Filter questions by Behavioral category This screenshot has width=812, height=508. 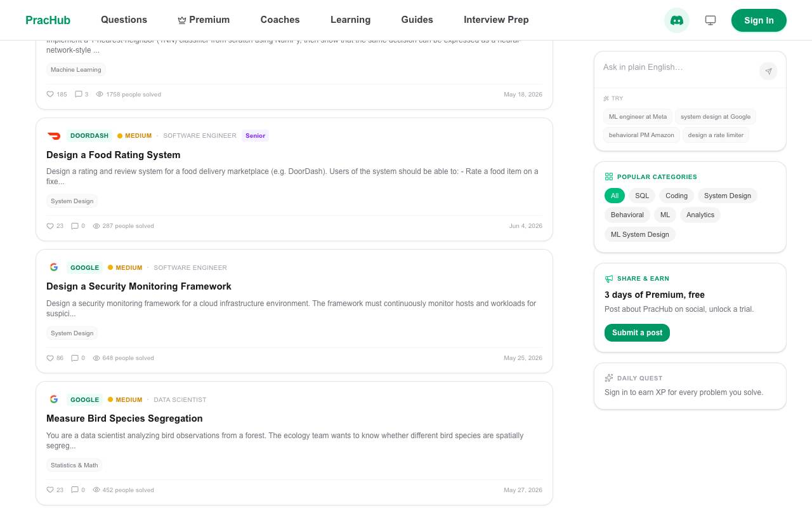[627, 215]
